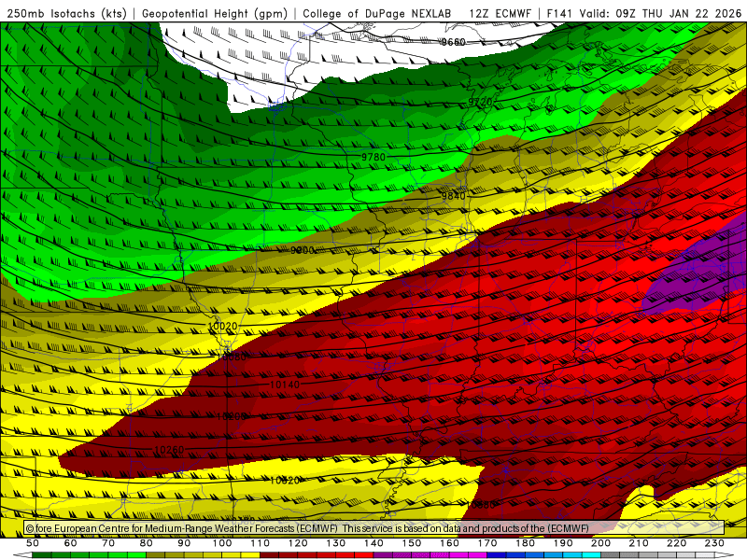Click the 9720 height contour label

point(480,102)
